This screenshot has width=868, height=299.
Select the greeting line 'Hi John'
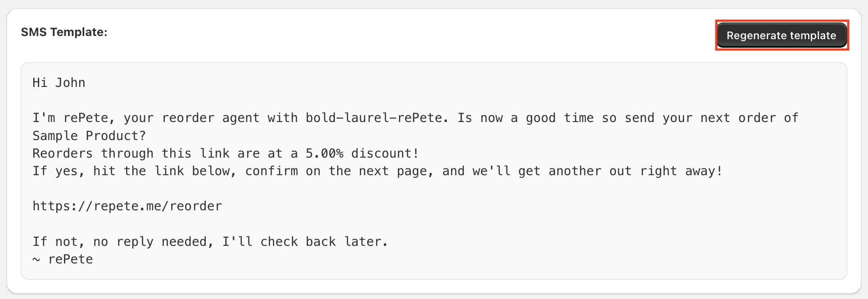point(59,82)
